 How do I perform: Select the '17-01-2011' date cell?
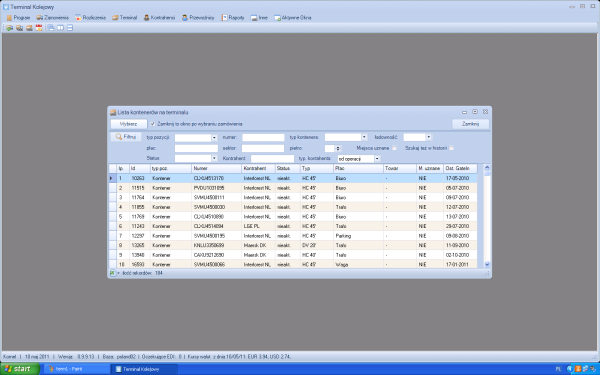click(x=460, y=264)
